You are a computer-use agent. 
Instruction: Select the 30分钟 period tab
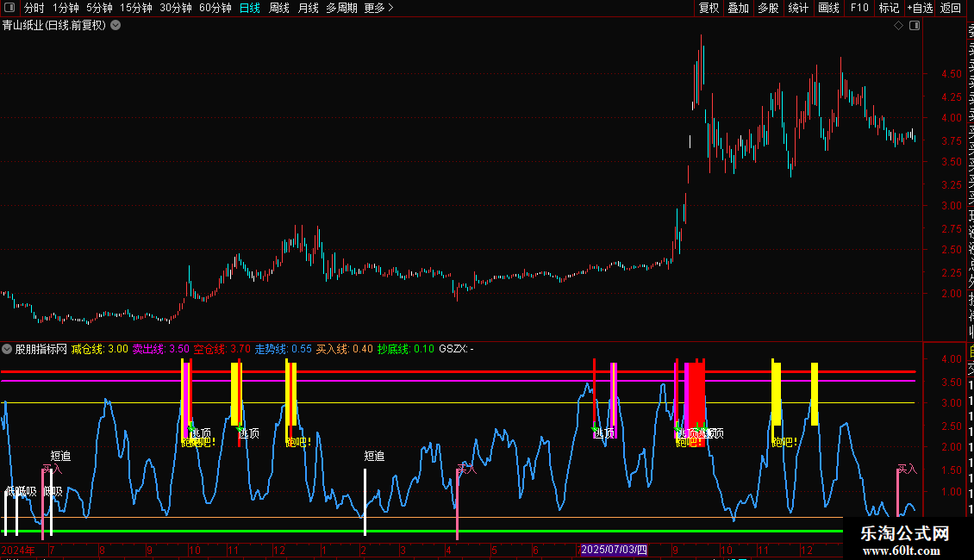coord(176,8)
